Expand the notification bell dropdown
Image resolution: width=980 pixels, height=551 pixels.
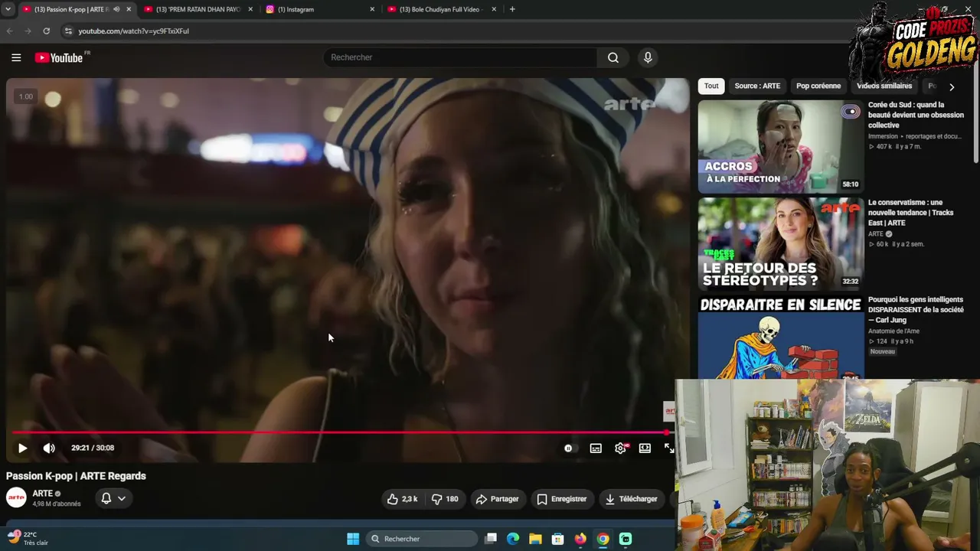tap(113, 499)
